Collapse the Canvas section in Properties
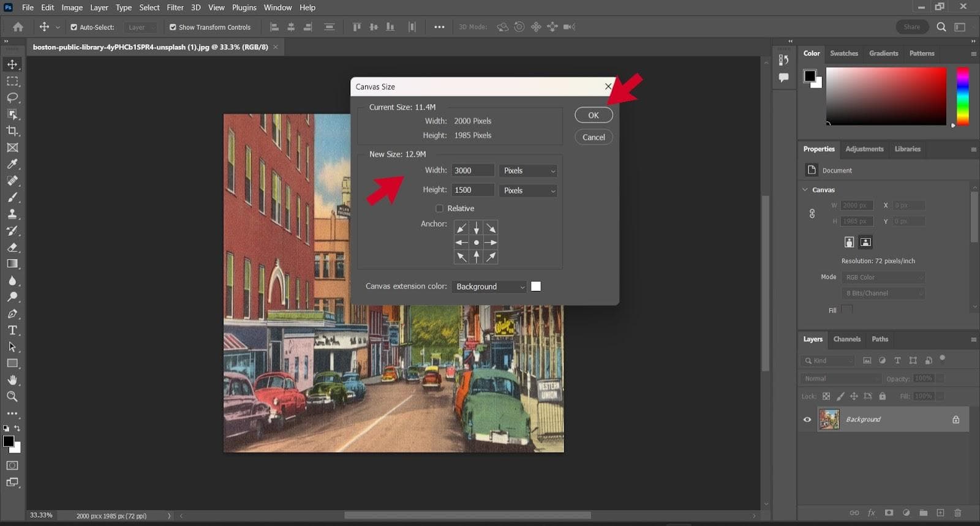The image size is (980, 526). pyautogui.click(x=805, y=190)
